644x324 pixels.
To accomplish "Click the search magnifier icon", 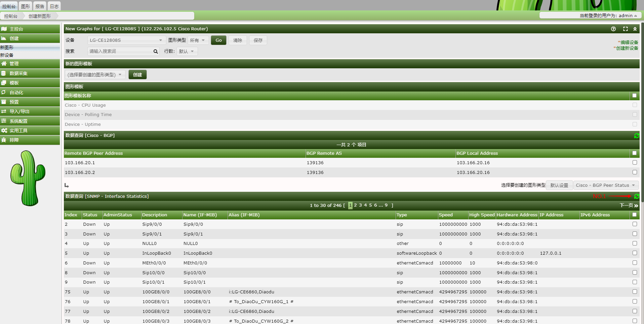I will (x=156, y=51).
